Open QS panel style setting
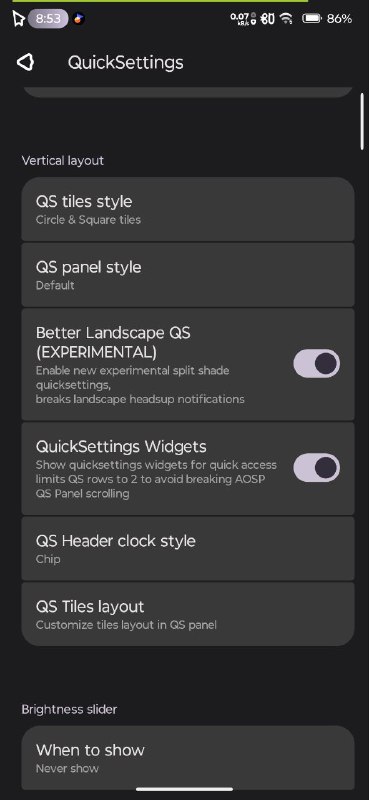The image size is (369, 800). click(188, 275)
